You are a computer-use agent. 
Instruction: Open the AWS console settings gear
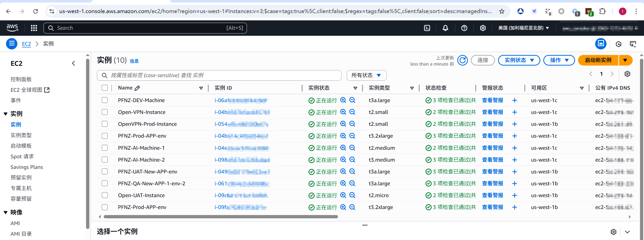[x=483, y=28]
